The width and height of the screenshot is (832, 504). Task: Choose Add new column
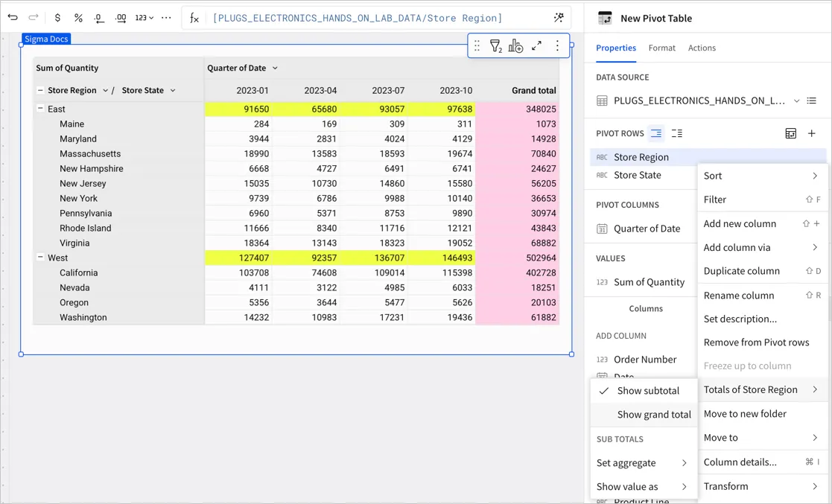[x=762, y=224]
